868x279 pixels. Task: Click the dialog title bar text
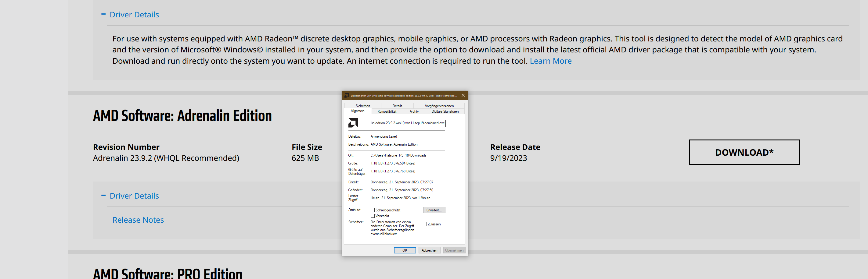coord(404,96)
